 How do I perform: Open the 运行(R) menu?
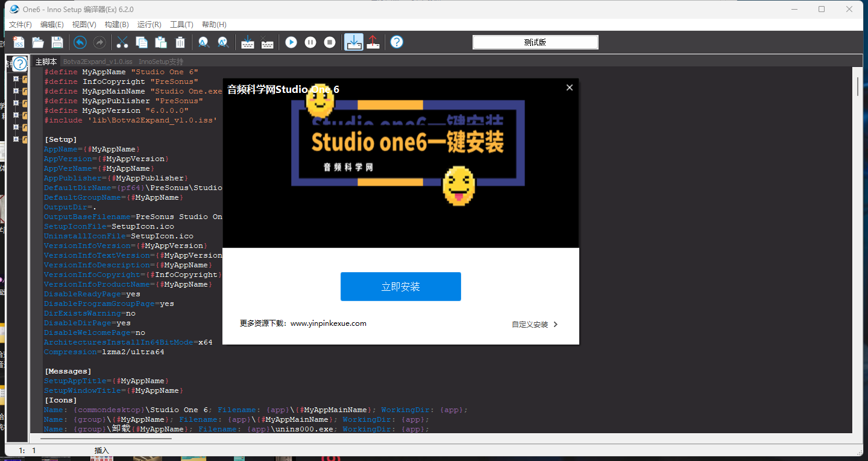click(x=149, y=25)
